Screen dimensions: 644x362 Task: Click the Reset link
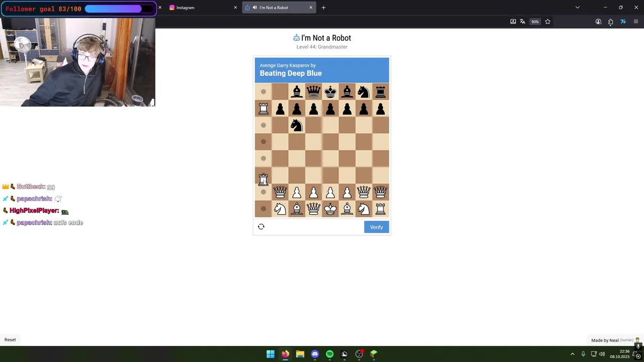pyautogui.click(x=10, y=340)
